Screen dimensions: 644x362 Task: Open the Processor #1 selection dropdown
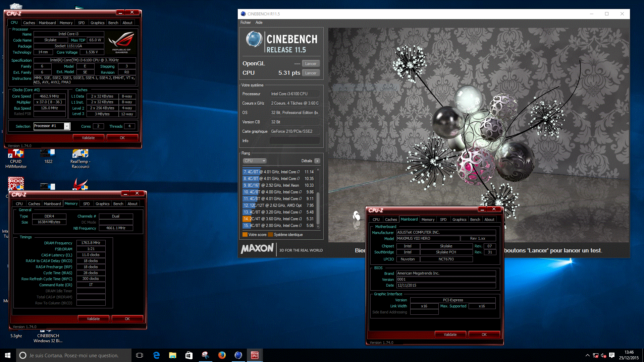coord(67,126)
